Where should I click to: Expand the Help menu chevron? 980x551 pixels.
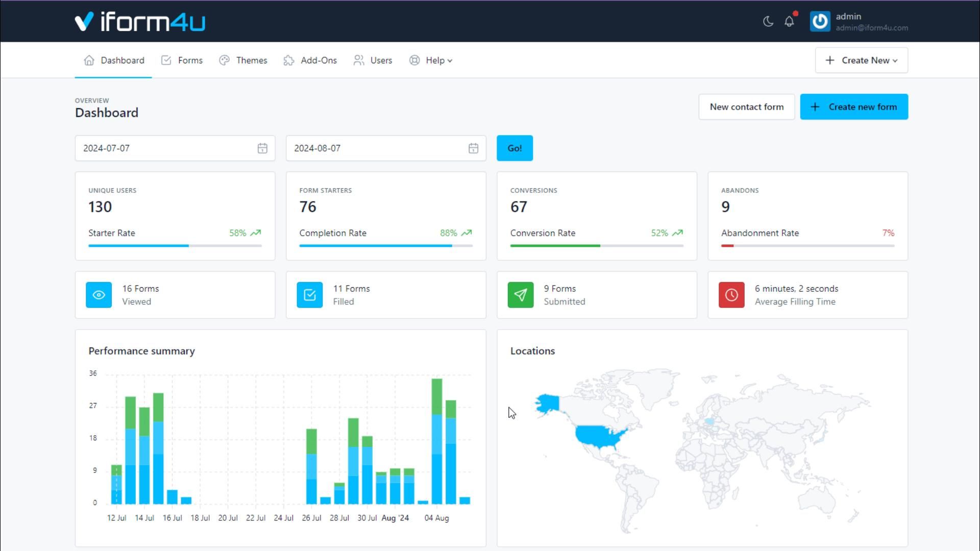click(449, 60)
